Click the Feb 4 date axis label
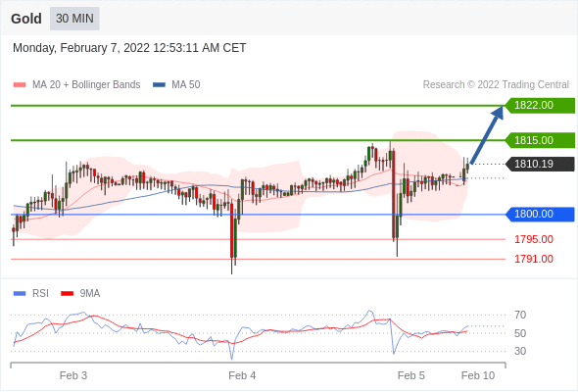This screenshot has height=392, width=578. tap(242, 375)
